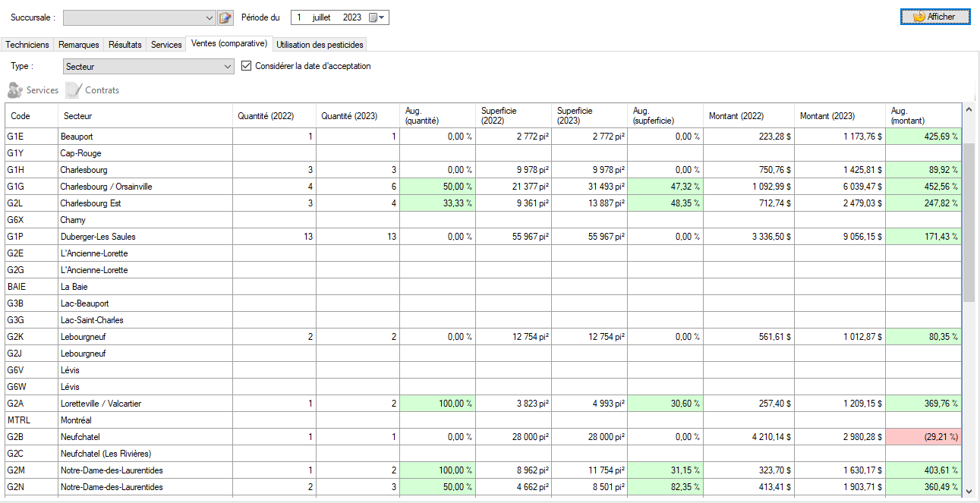
Task: Click the vertical scrollbar thumb
Action: tap(969, 222)
